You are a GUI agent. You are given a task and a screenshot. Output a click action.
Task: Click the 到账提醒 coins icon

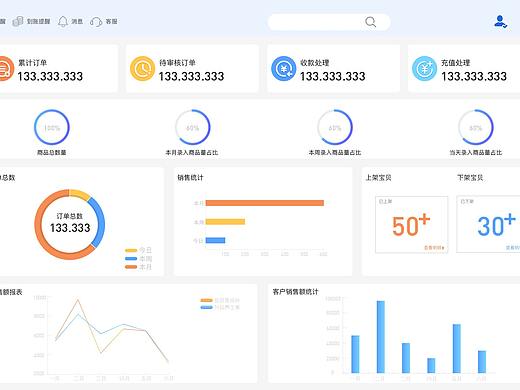point(18,21)
